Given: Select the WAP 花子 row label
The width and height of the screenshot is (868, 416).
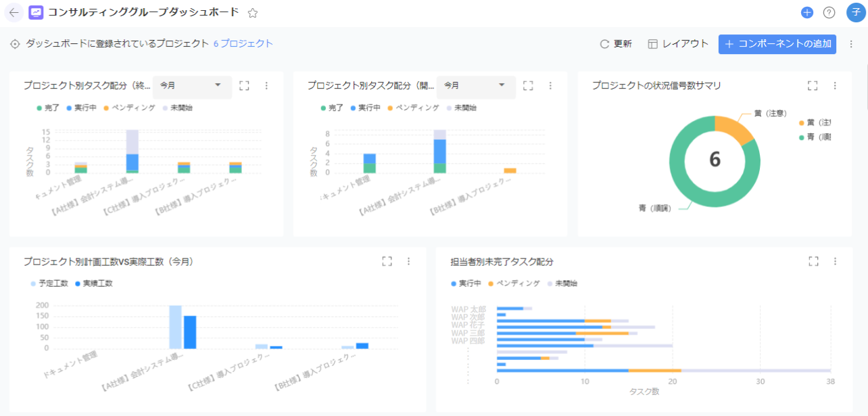Looking at the screenshot, I should (468, 325).
